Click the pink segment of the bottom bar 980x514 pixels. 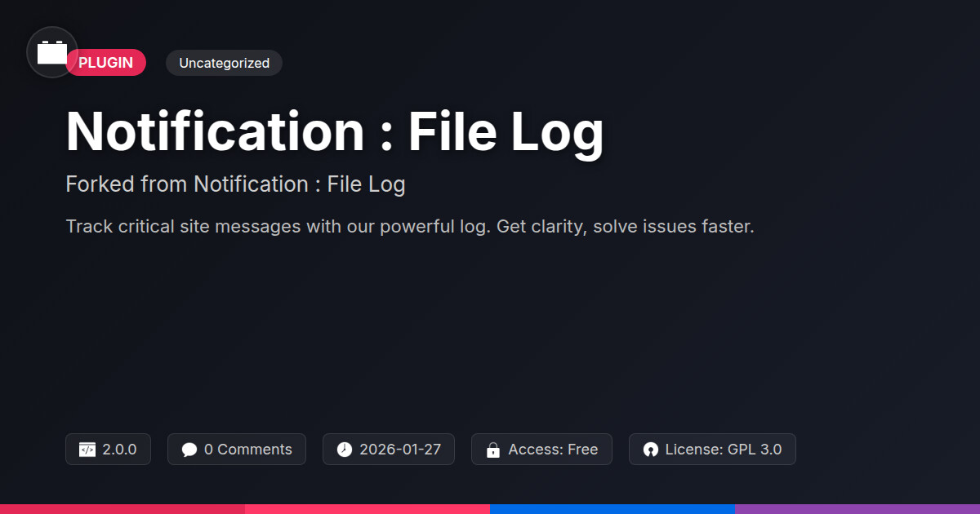[x=367, y=509]
